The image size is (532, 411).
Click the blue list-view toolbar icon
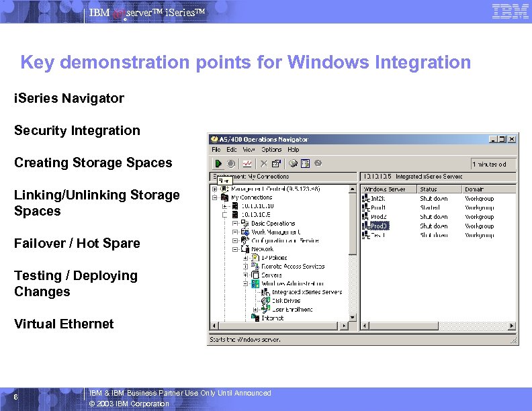[306, 164]
